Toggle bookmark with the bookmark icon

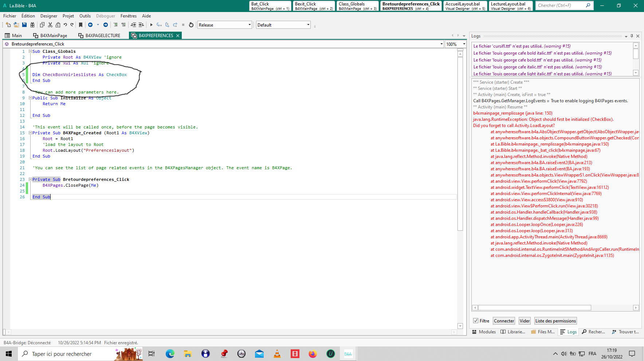(80, 25)
